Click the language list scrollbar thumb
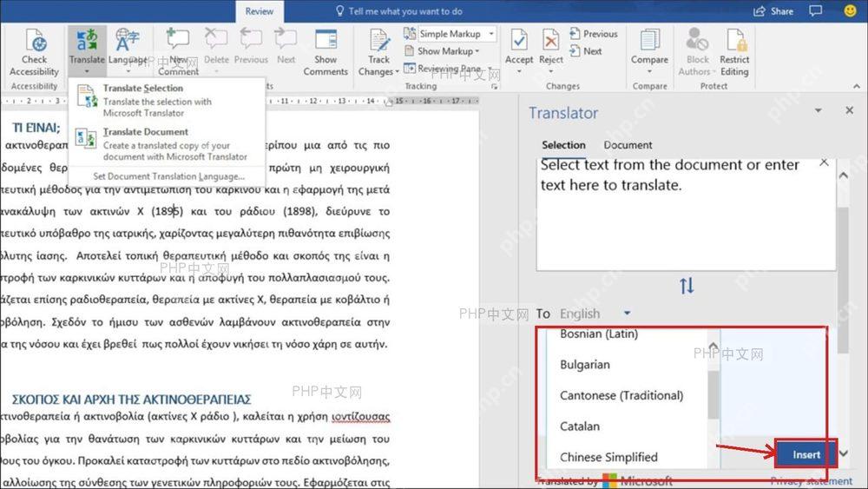This screenshot has width=868, height=489. coord(713,394)
